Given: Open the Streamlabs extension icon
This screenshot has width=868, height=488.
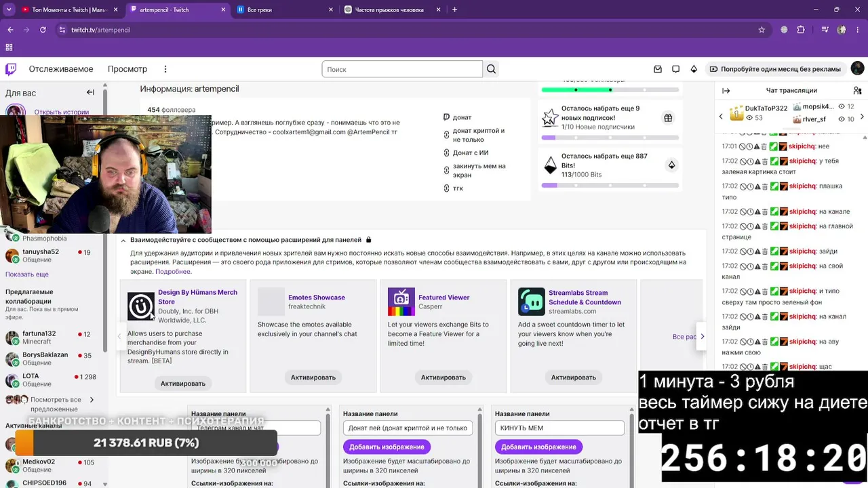Looking at the screenshot, I should click(532, 302).
